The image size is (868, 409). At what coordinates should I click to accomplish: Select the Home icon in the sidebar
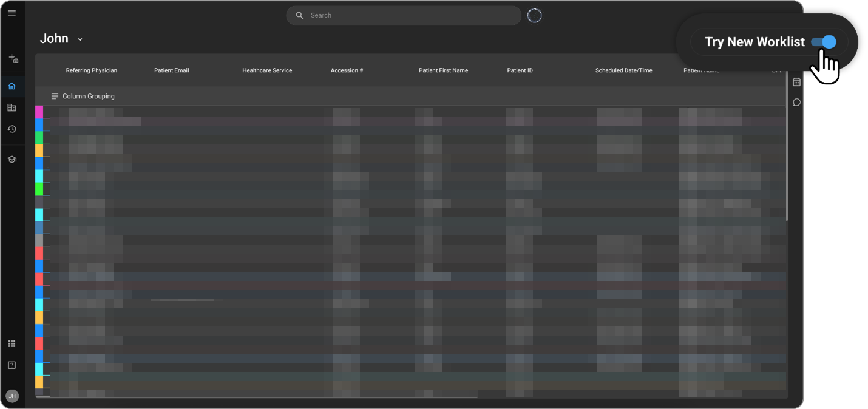click(12, 86)
